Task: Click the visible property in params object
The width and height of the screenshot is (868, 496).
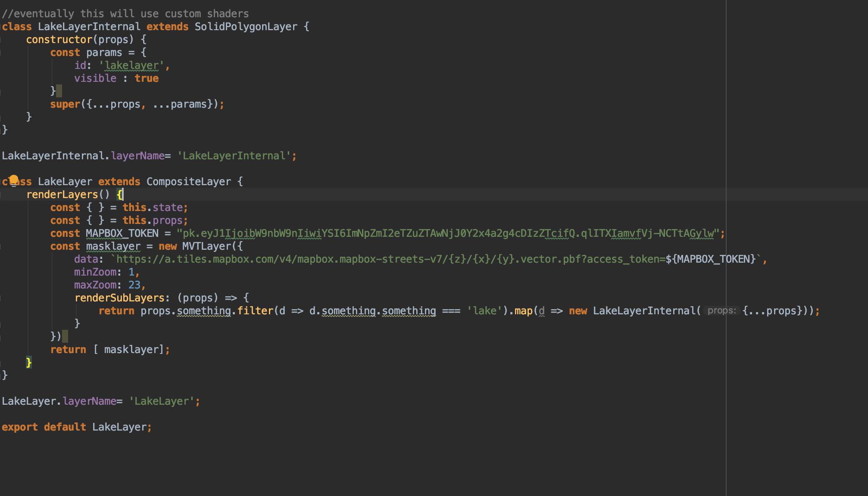Action: [x=95, y=78]
